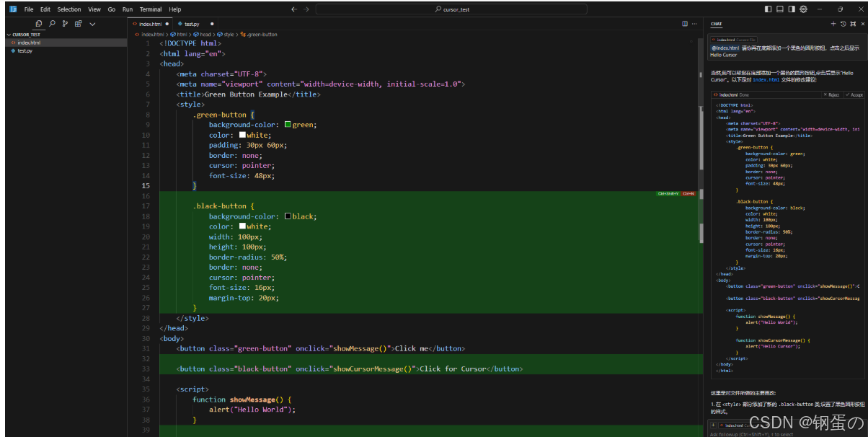Click the .green-button breadcrumb segment
Viewport: 868px width, 437px height.
[260, 34]
